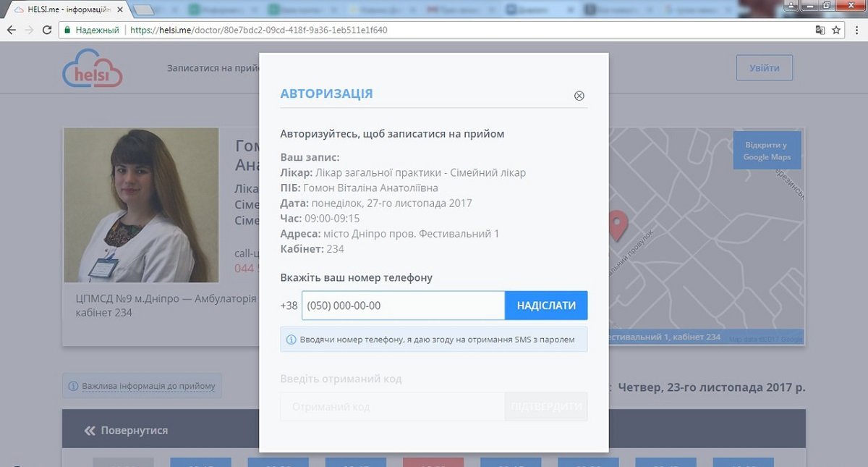Click the browser Forward arrow
This screenshot has height=467, width=868.
(x=29, y=30)
